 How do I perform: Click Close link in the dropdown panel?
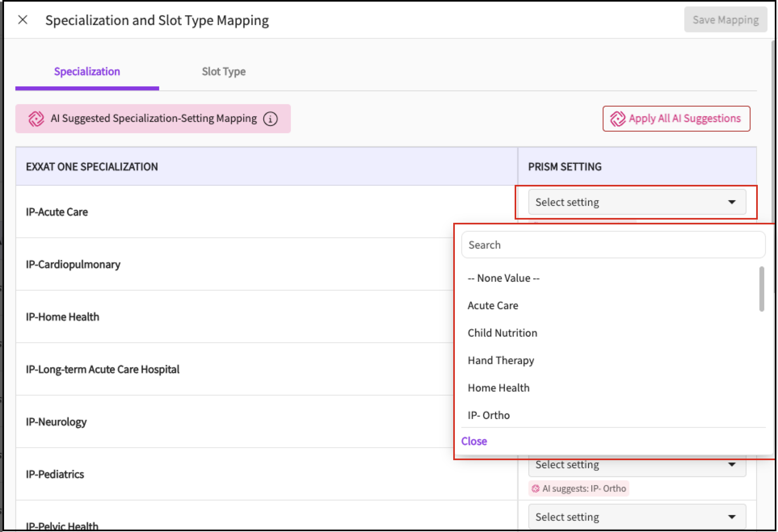tap(474, 441)
